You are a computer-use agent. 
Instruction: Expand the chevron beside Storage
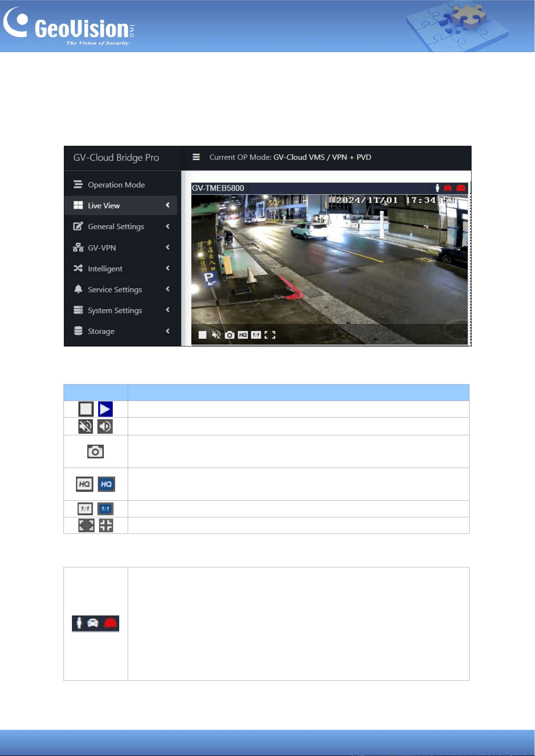168,331
